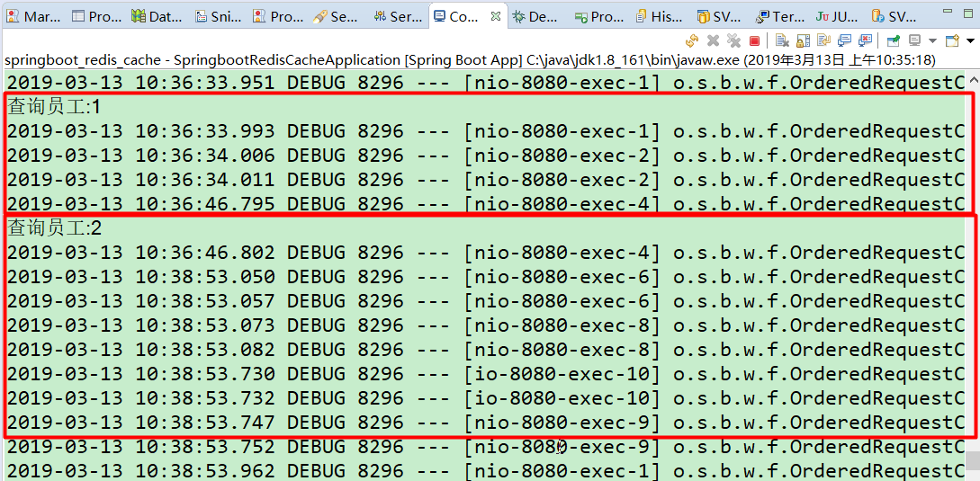980x481 pixels.
Task: Switch to the Se... search tab
Action: click(337, 17)
